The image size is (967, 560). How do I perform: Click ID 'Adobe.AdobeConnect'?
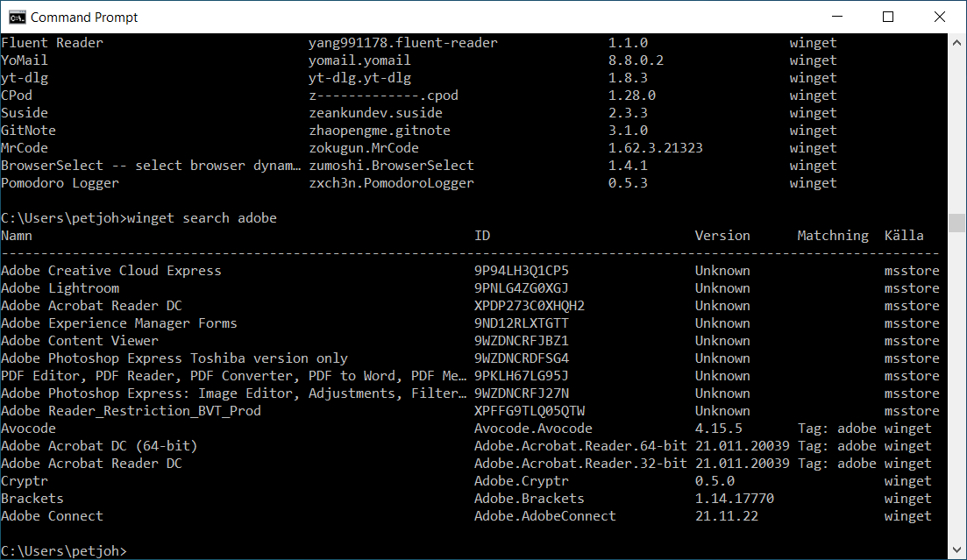(545, 516)
